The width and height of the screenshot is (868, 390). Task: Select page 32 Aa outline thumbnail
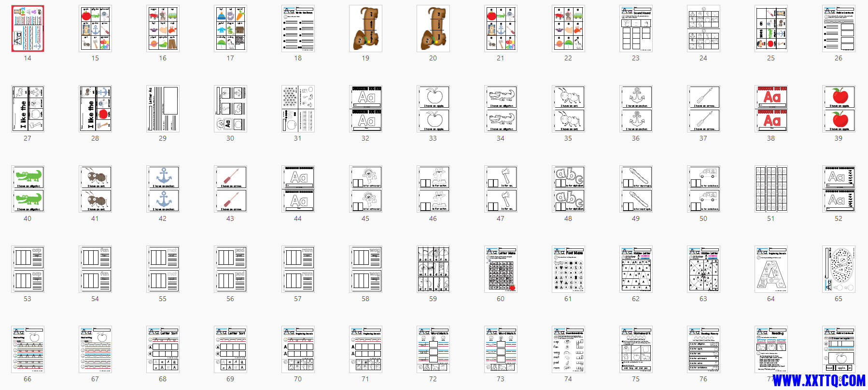(365, 109)
